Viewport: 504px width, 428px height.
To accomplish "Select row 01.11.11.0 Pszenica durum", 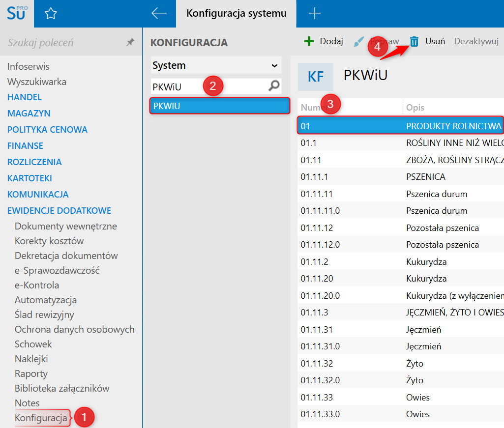I will click(401, 210).
